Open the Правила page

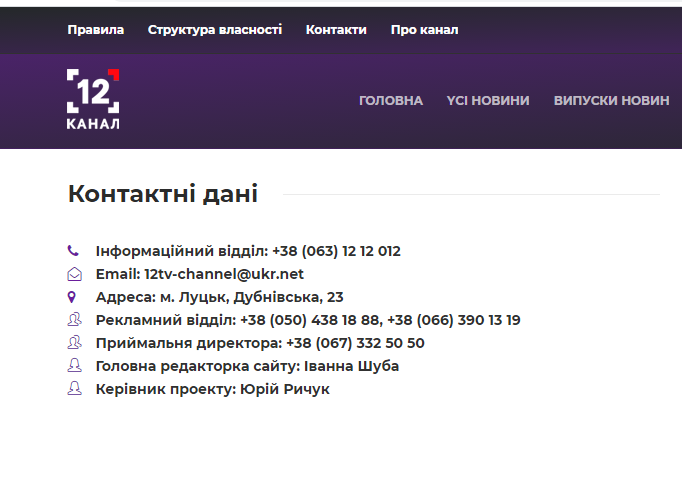[x=96, y=30]
